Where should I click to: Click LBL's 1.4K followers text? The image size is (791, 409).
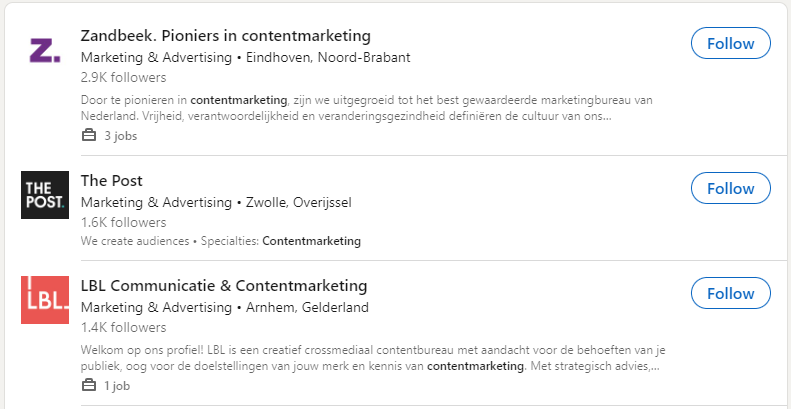click(x=123, y=327)
